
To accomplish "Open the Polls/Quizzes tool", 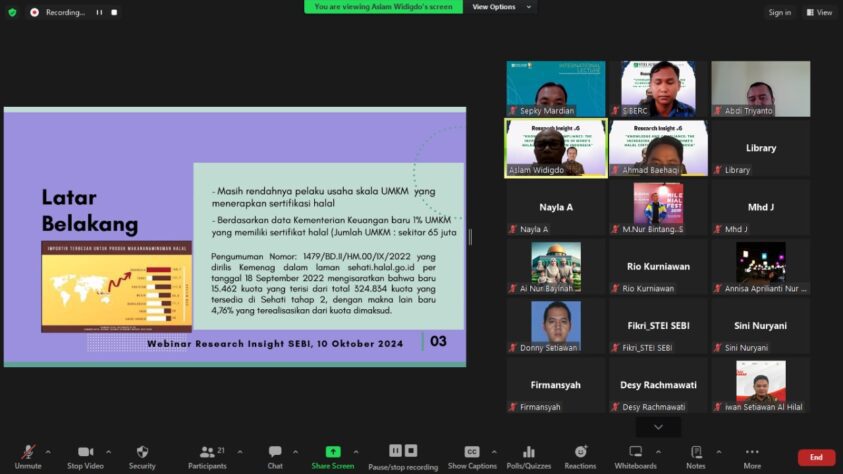I will (529, 453).
